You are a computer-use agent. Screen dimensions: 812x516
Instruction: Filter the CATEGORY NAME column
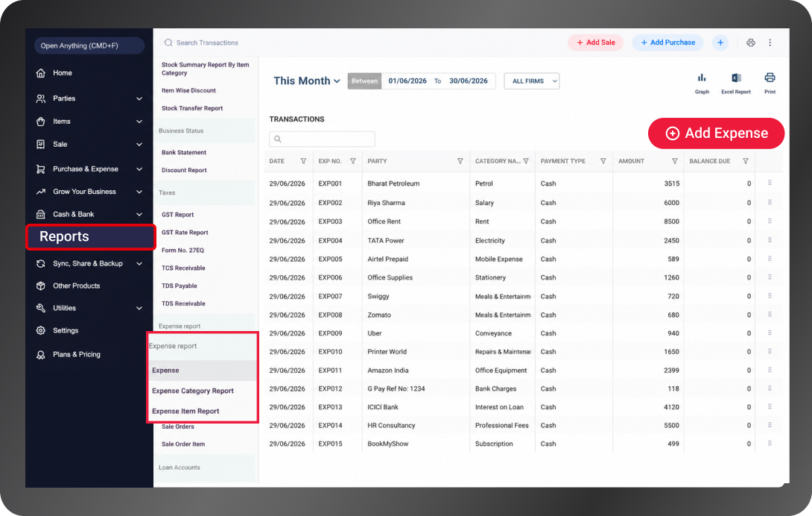click(526, 161)
